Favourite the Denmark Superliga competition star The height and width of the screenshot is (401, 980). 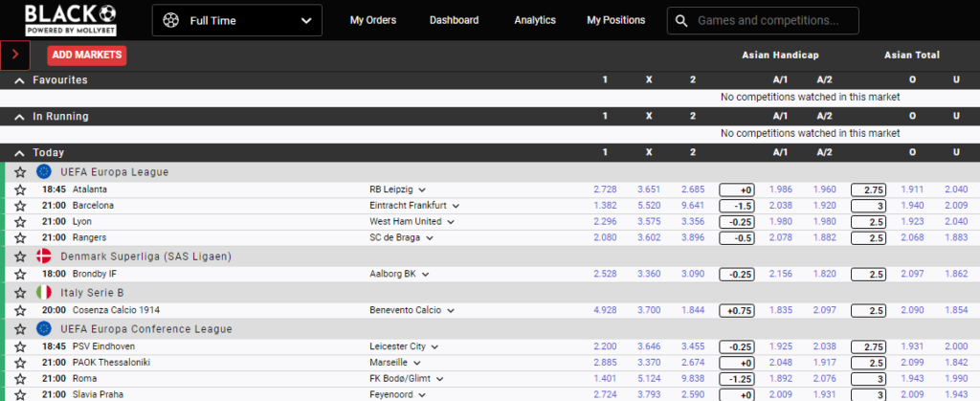(20, 256)
